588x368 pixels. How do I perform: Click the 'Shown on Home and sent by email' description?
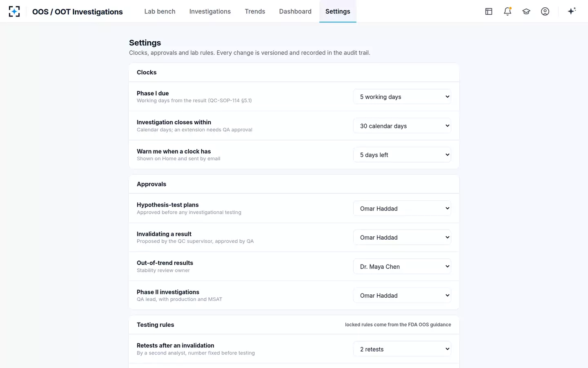coord(178,159)
